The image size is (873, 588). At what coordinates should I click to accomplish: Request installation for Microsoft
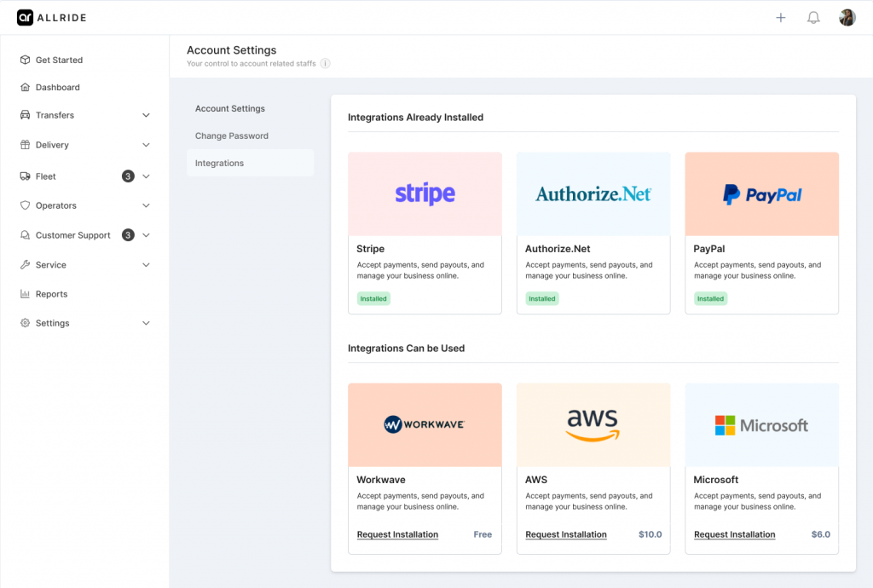pyautogui.click(x=734, y=534)
